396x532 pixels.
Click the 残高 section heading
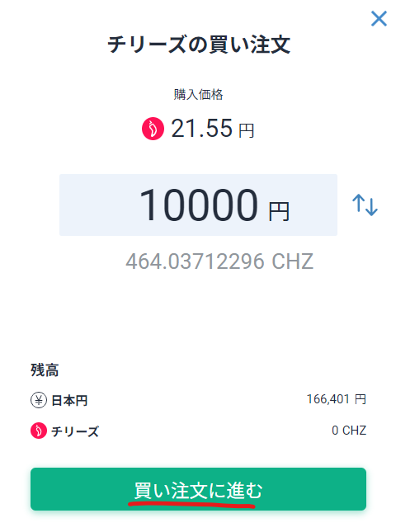coord(45,370)
